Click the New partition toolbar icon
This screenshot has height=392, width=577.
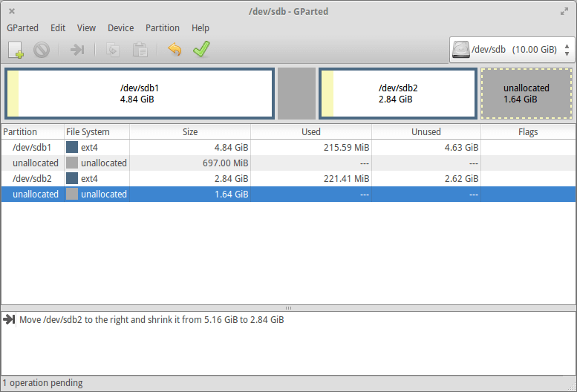coord(16,50)
